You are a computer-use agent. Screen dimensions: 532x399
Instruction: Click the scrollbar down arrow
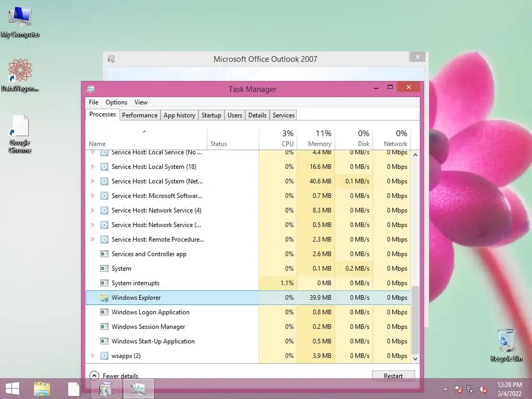click(x=415, y=358)
